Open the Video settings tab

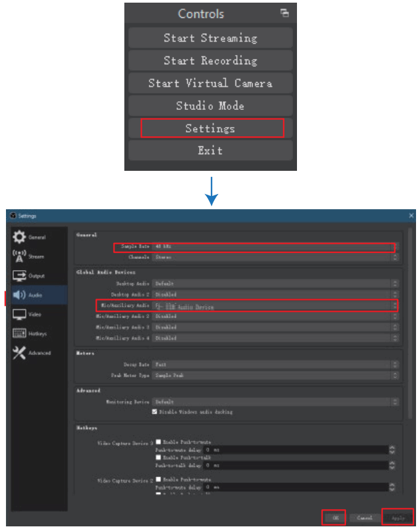(x=38, y=314)
